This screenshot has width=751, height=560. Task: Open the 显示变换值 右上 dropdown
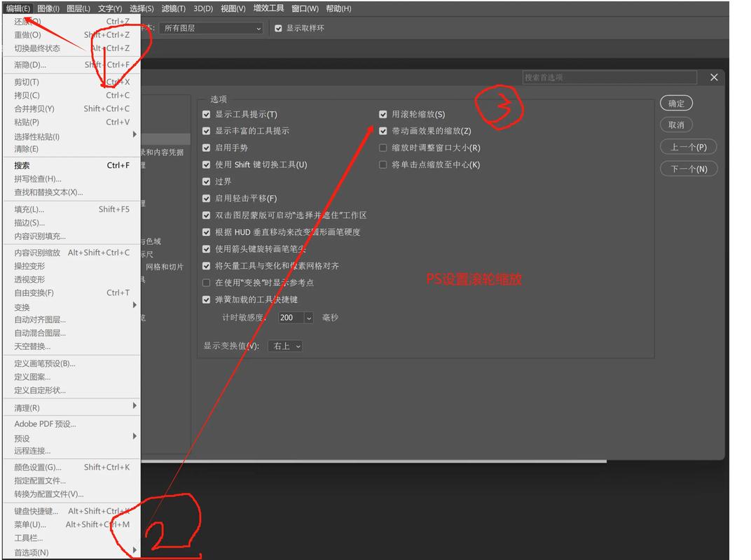286,346
